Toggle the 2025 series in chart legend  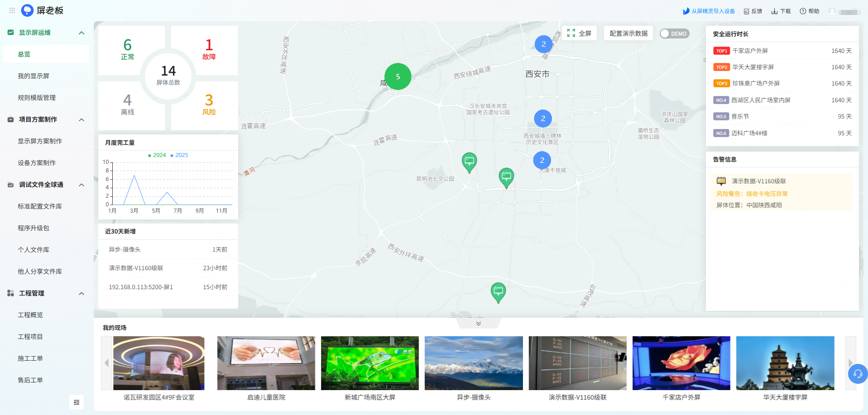coord(179,155)
